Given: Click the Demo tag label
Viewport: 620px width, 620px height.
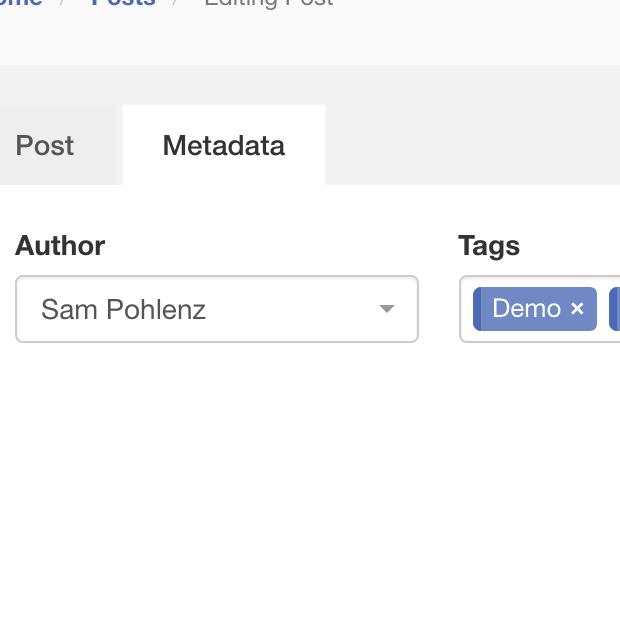Looking at the screenshot, I should 526,309.
